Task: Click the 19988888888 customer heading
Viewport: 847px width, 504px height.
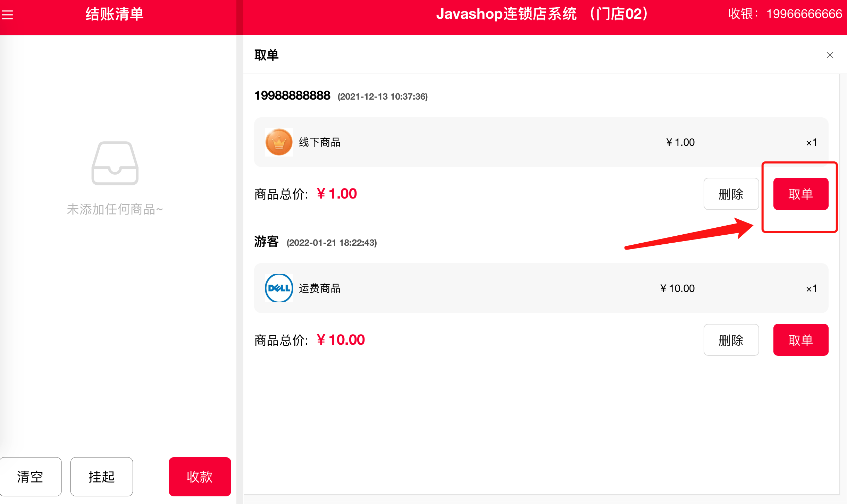Action: tap(292, 95)
